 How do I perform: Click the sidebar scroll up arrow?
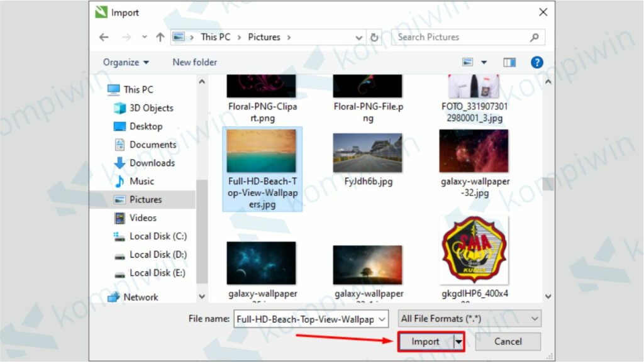click(x=202, y=82)
